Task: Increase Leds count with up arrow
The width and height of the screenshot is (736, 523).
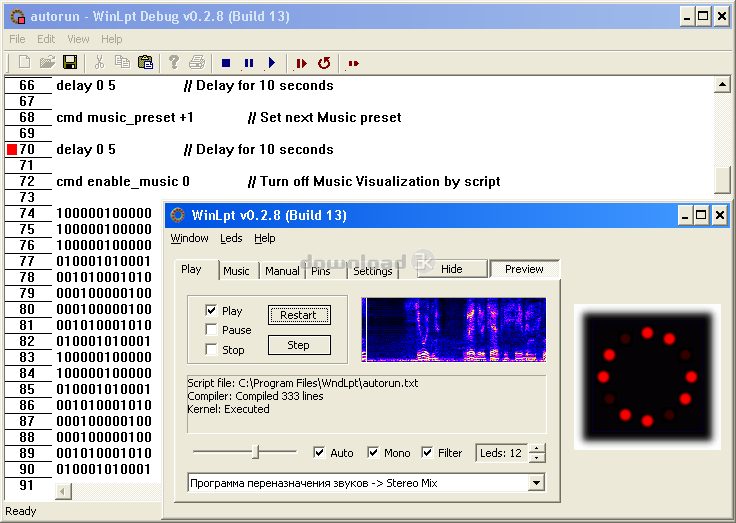Action: point(537,448)
